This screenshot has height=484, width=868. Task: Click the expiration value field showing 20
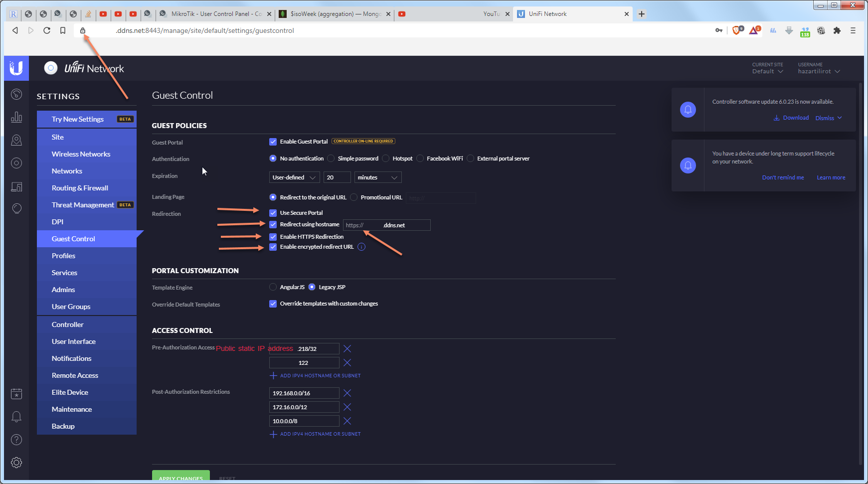click(337, 177)
